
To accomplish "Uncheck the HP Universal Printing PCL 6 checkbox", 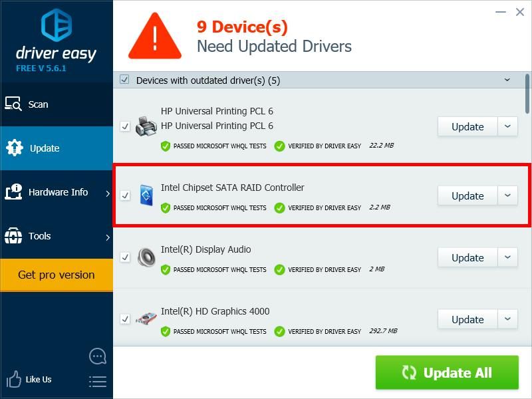I will [x=125, y=126].
